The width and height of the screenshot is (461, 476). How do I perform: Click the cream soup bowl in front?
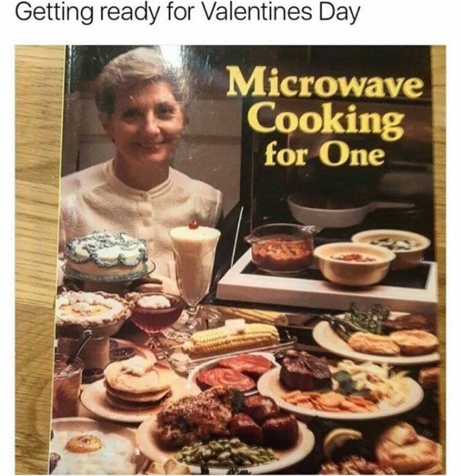click(354, 263)
